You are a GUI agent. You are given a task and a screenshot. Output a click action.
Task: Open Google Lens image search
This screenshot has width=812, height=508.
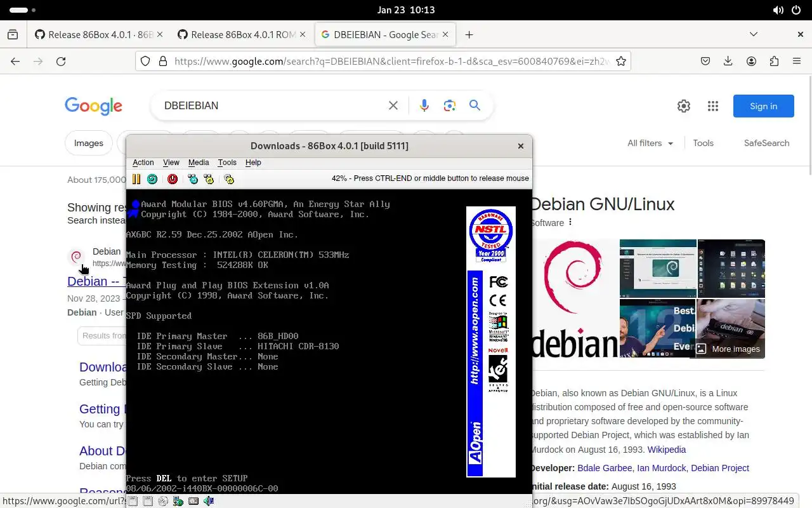click(x=450, y=106)
